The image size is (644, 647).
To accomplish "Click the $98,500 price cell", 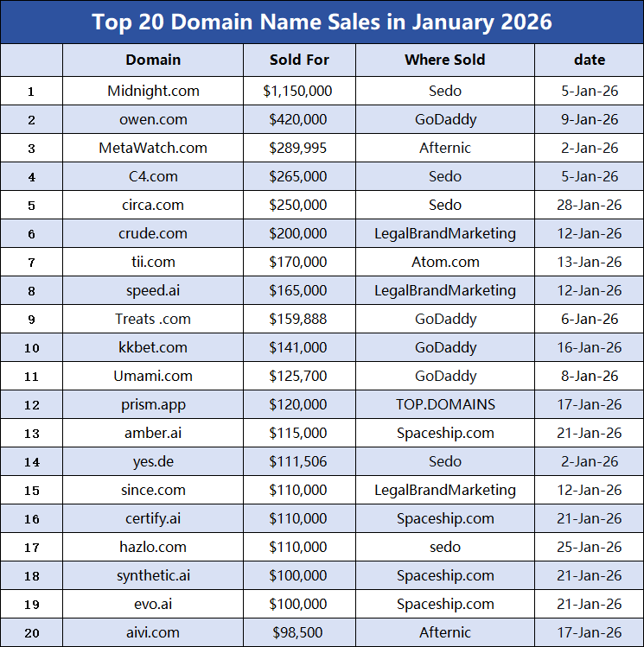I will (x=299, y=631).
